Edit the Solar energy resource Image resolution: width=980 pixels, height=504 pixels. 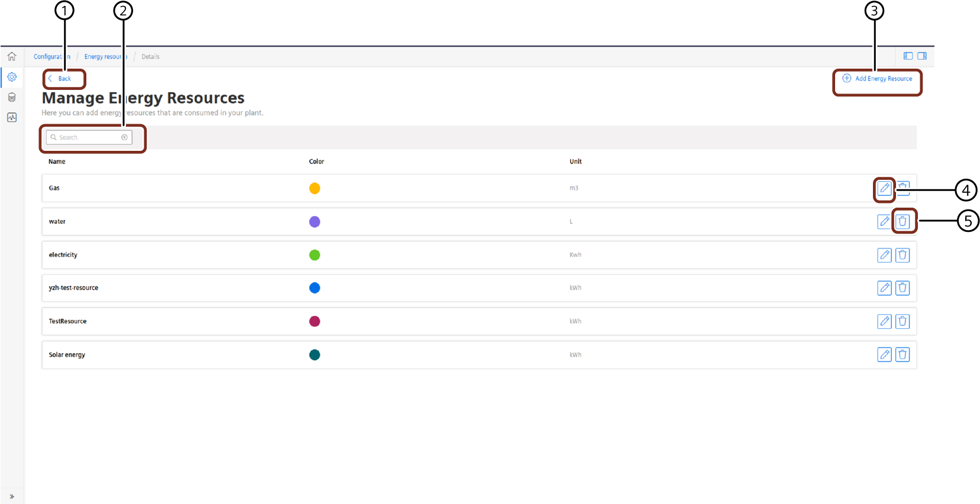[x=884, y=355]
